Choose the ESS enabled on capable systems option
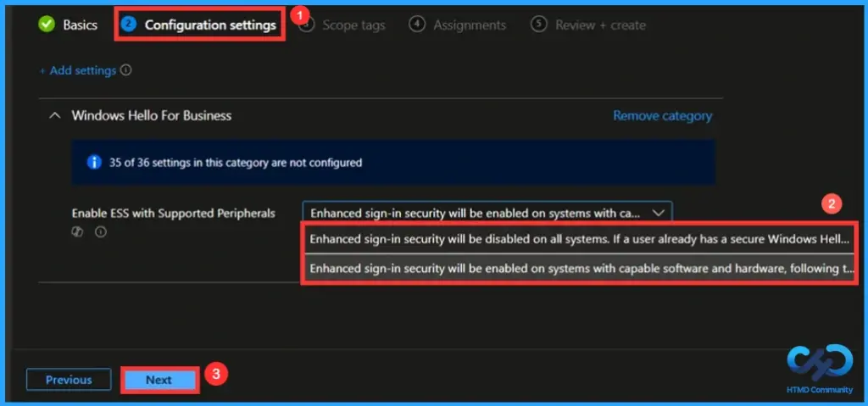The height and width of the screenshot is (406, 868). pyautogui.click(x=579, y=269)
